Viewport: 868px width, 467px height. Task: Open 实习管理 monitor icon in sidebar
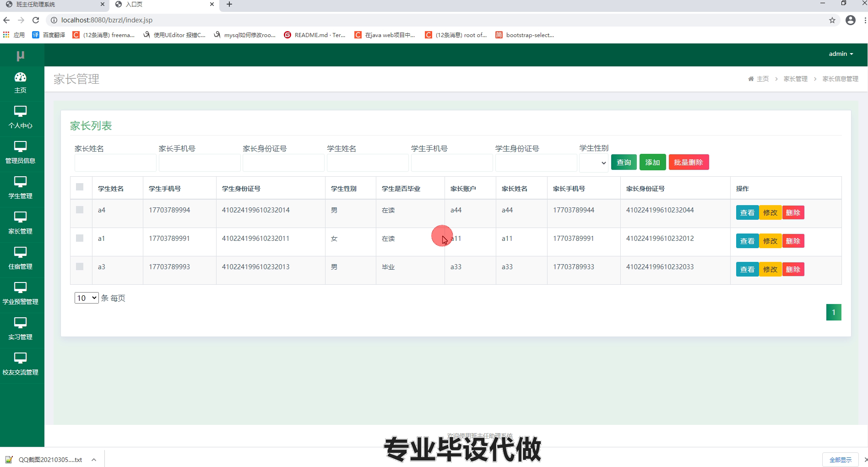point(20,323)
